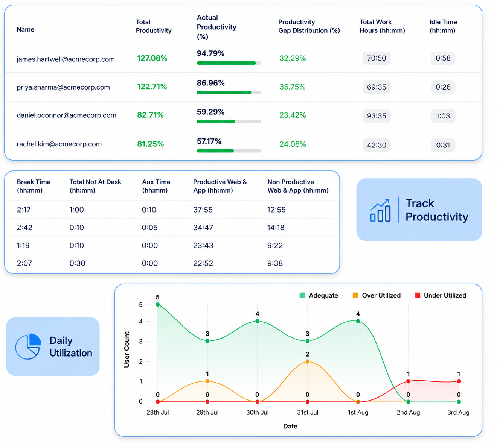Click the pie chart icon beside Daily Utilization

point(28,346)
